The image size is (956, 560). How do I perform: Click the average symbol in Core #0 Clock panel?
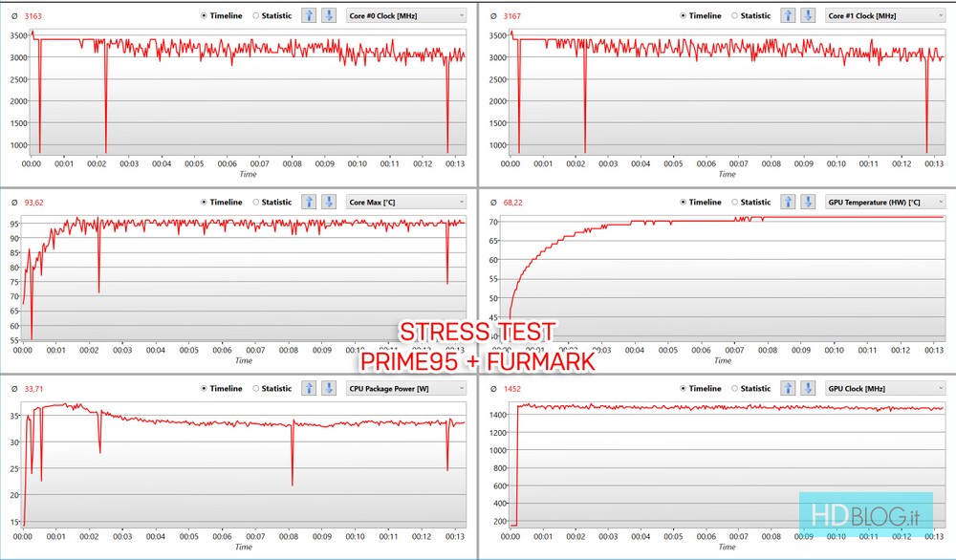14,16
